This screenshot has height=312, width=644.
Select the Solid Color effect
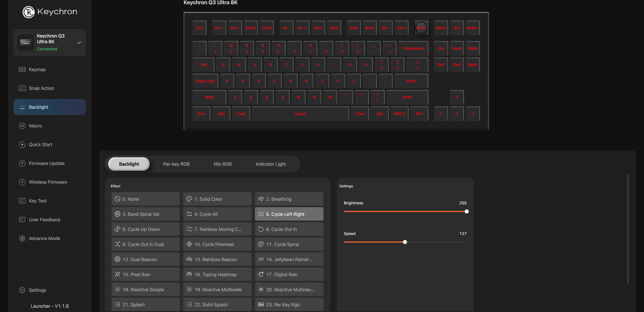click(x=217, y=199)
